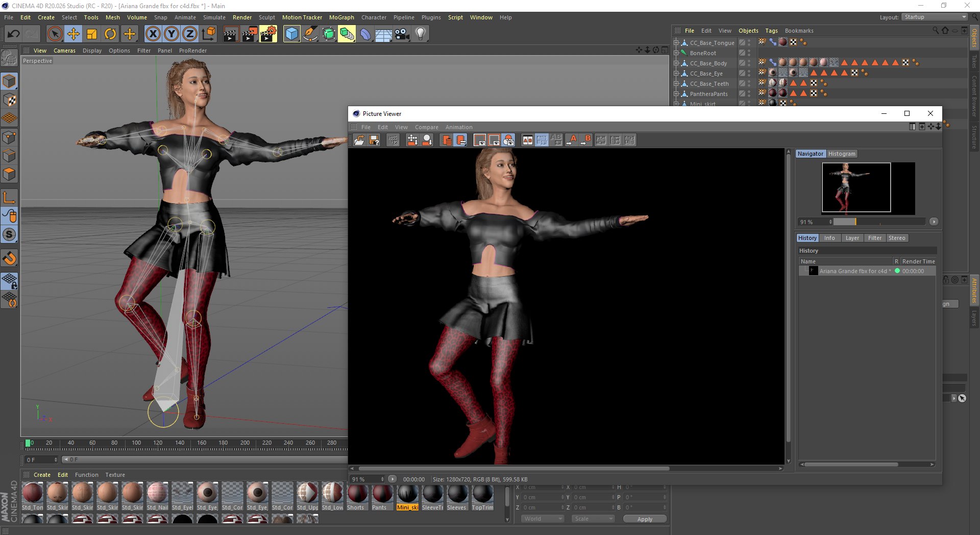
Task: Toggle Z axis lock
Action: (x=190, y=34)
